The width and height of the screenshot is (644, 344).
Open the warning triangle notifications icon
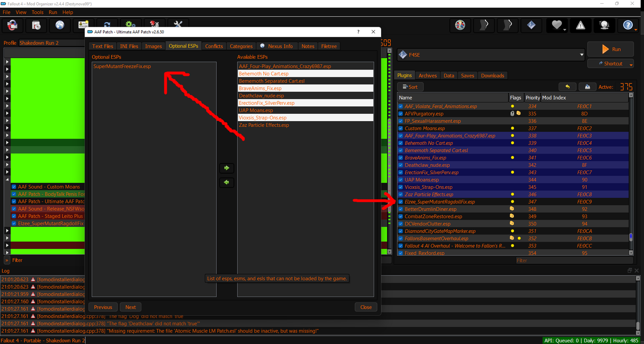(581, 25)
